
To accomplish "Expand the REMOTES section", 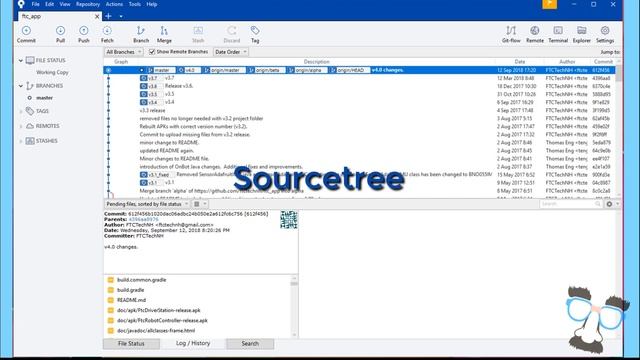I will pyautogui.click(x=21, y=126).
